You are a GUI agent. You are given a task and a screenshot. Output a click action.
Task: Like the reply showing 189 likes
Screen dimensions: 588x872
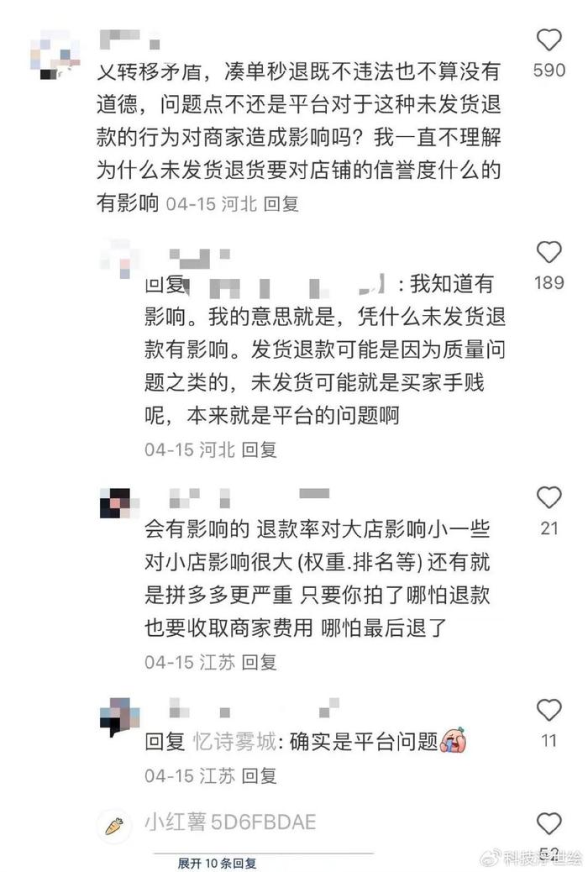pos(549,253)
